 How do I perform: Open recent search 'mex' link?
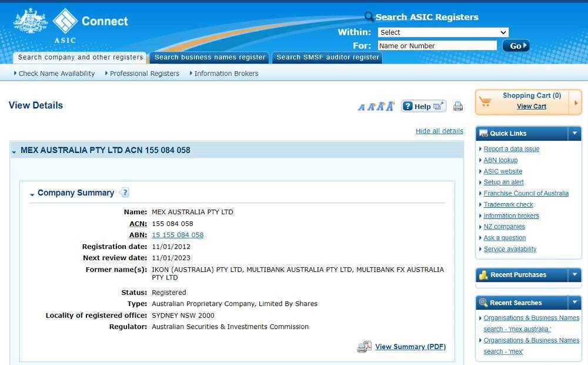coord(531,346)
